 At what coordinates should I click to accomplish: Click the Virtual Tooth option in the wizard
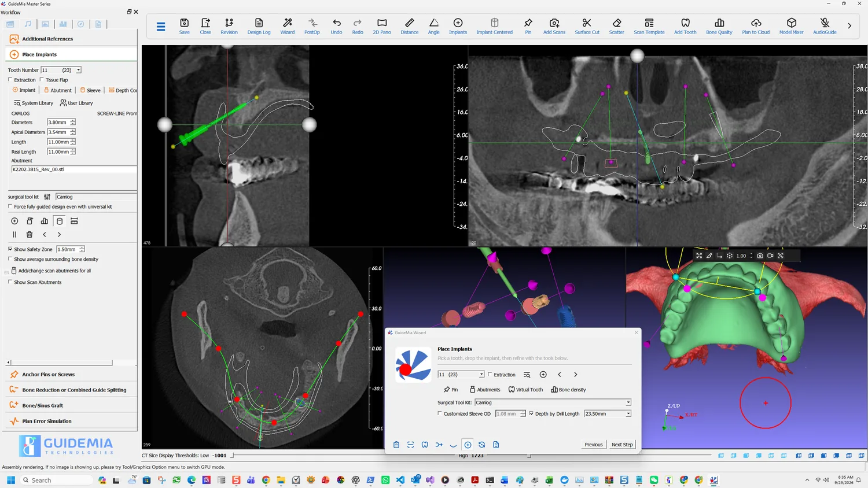click(525, 390)
